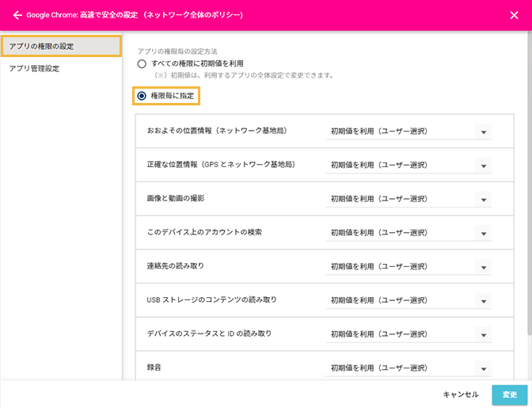Screen dimensions: 532x408
Task: Click the このデバイス上のアカウントの検索 label
Action: click(x=204, y=232)
